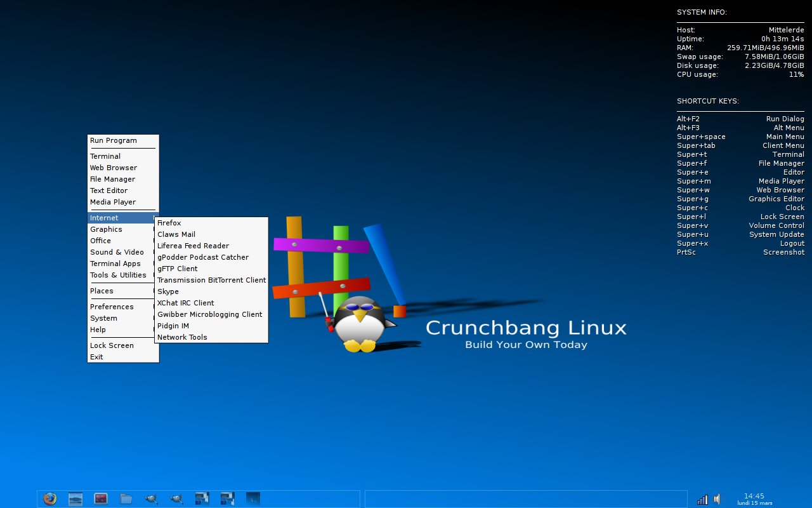Open the media player icon in the taskbar

pyautogui.click(x=101, y=498)
